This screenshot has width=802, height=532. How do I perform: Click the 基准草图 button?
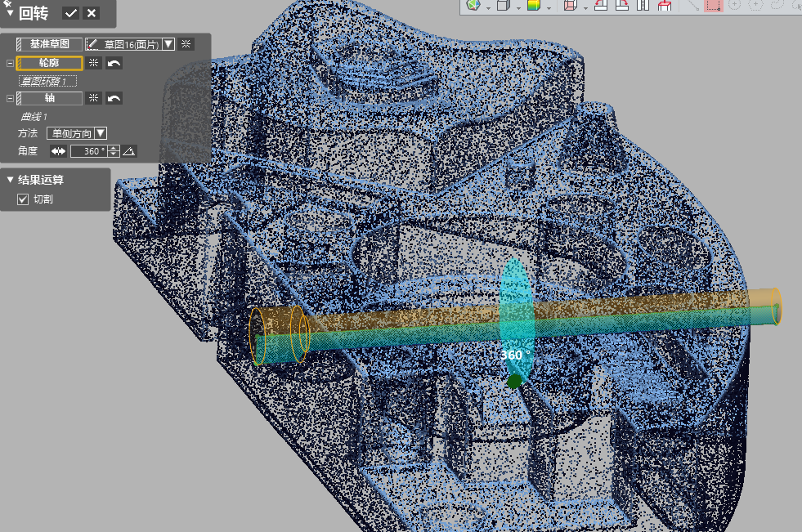[49, 44]
